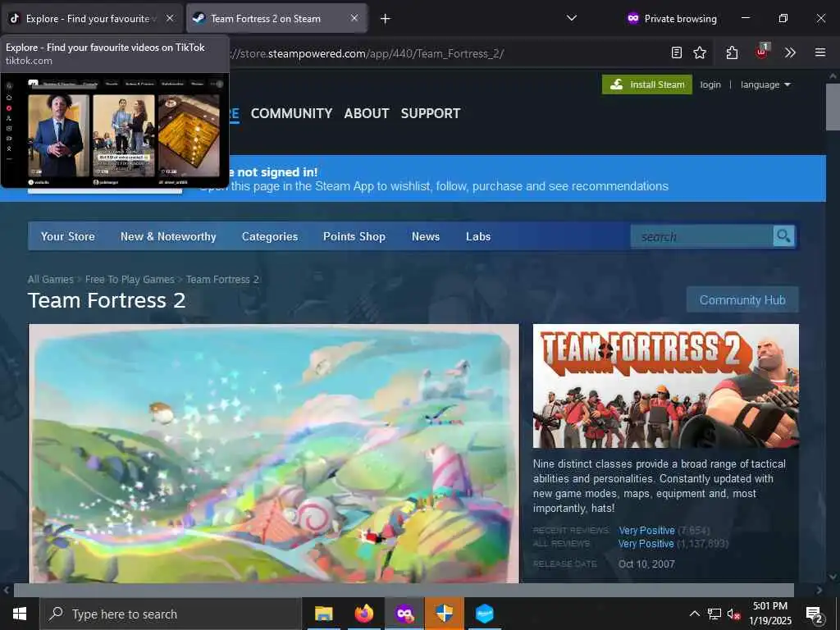Open a new tab with the plus icon
This screenshot has height=630, width=840.
[x=386, y=19]
